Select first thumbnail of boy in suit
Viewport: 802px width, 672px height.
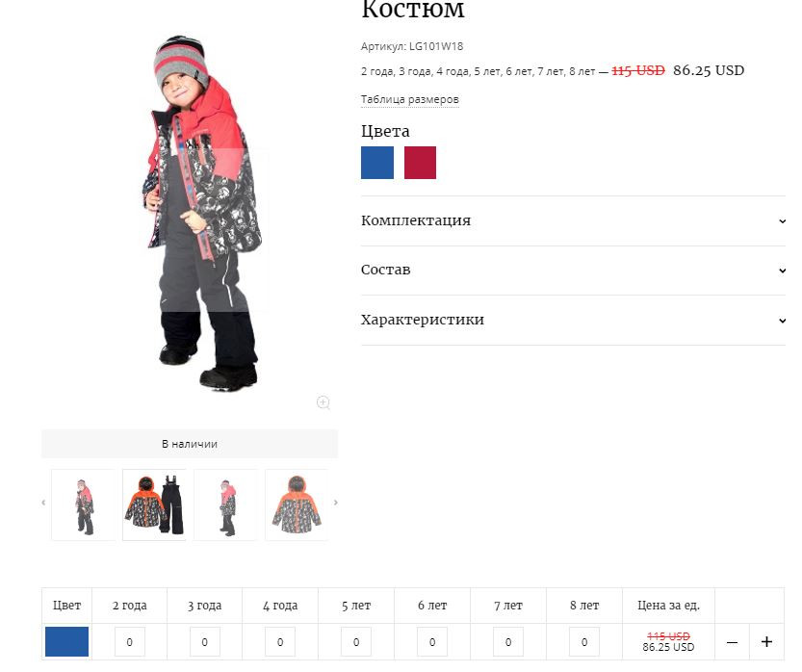[x=84, y=504]
